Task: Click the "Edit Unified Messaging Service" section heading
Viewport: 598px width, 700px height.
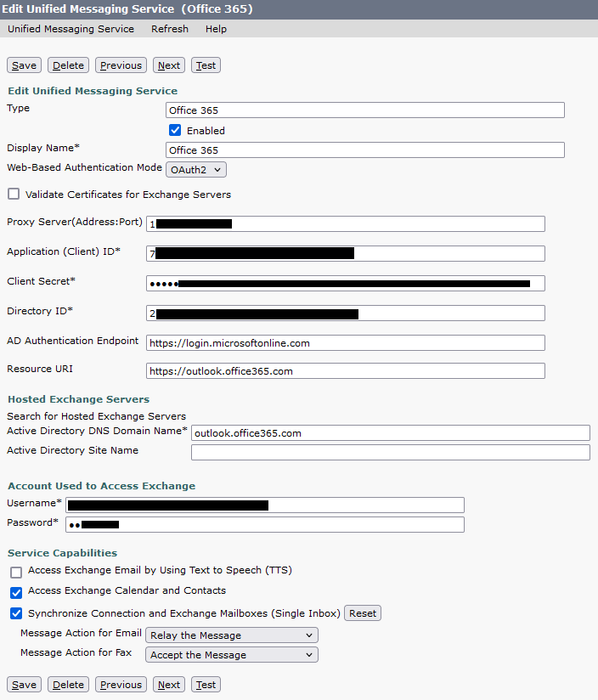Action: pos(93,91)
